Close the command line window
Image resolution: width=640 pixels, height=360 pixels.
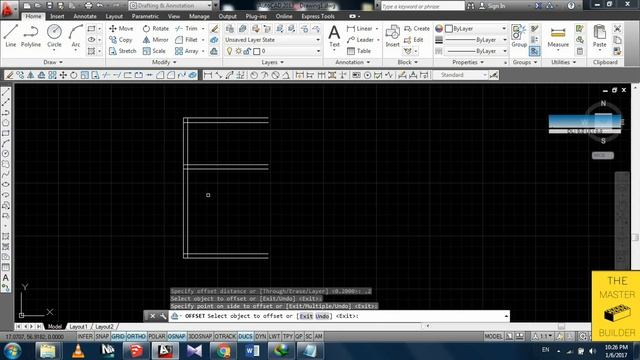pos(152,316)
